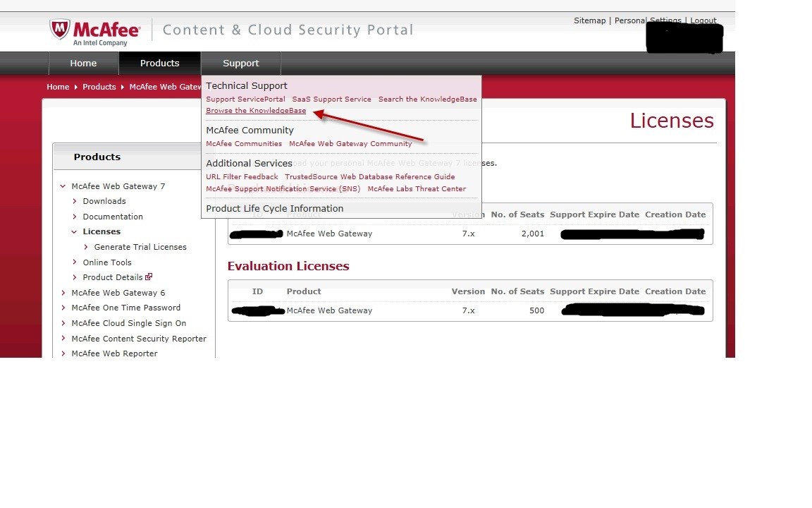This screenshot has width=812, height=508.
Task: Click the McAfee logo
Action: pos(94,32)
